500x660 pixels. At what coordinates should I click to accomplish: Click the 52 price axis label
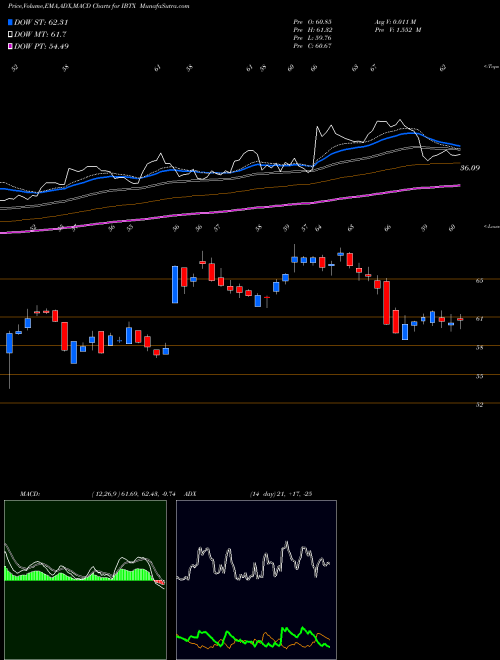479,405
